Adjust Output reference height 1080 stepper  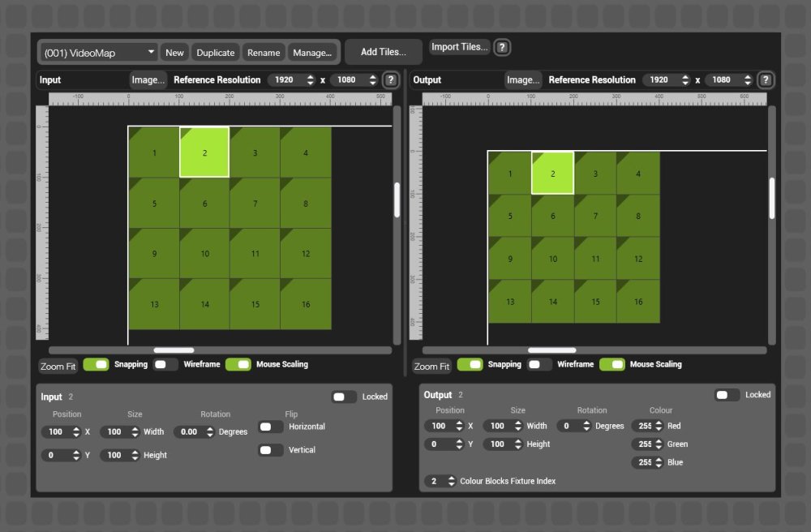click(748, 80)
